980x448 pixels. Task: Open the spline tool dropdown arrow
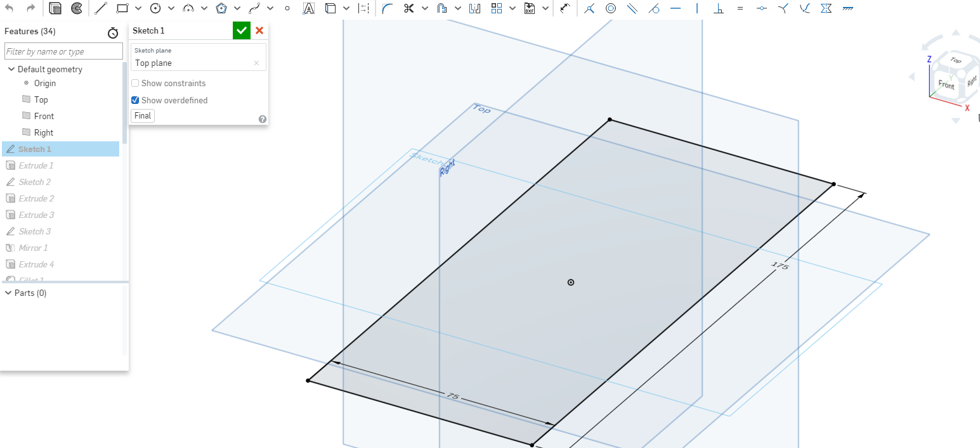(270, 8)
